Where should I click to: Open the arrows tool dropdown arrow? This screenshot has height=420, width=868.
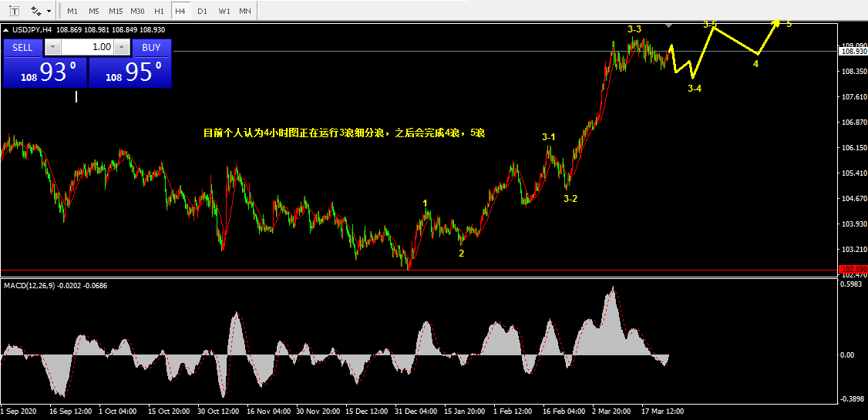[49, 11]
